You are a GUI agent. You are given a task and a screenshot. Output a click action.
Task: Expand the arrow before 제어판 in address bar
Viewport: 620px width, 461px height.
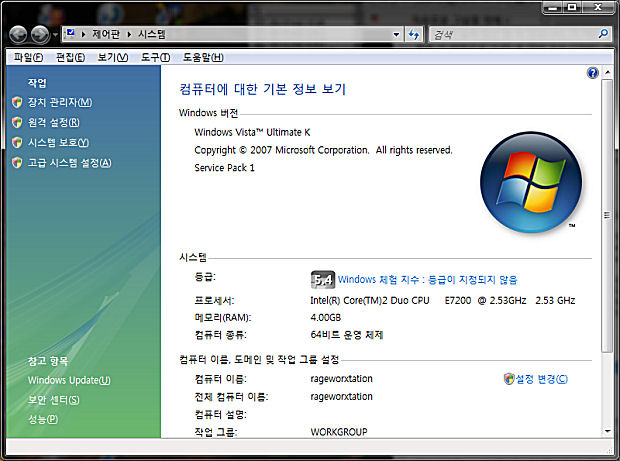[83, 34]
